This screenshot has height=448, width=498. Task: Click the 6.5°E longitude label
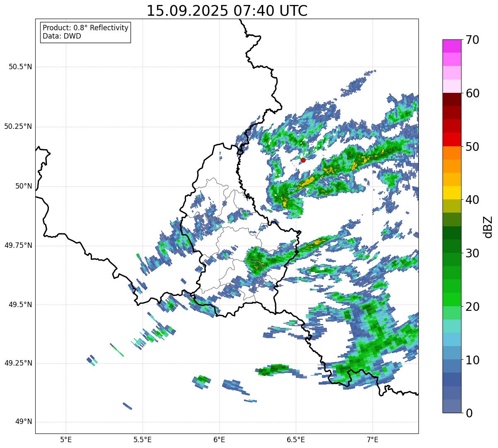[296, 439]
